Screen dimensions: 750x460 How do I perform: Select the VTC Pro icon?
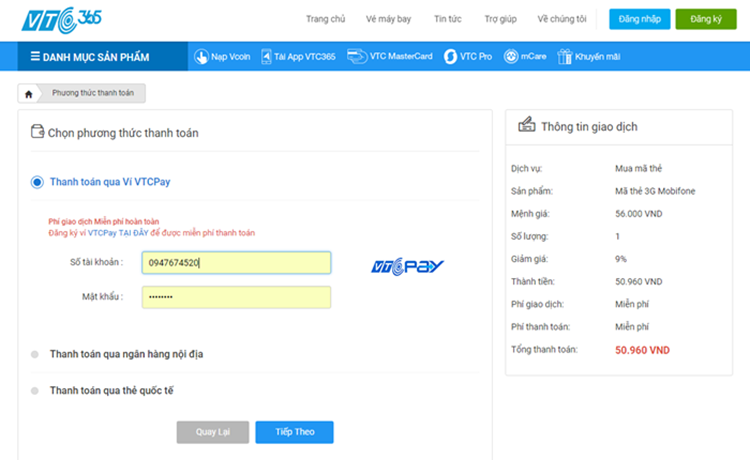(450, 57)
